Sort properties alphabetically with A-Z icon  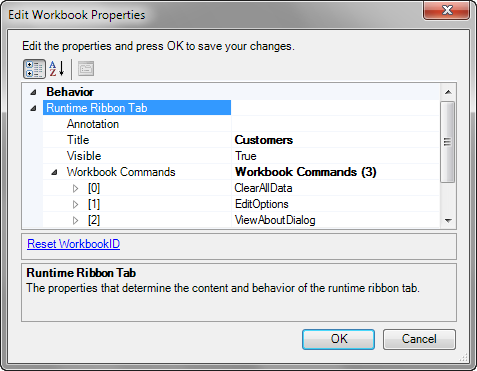[57, 69]
